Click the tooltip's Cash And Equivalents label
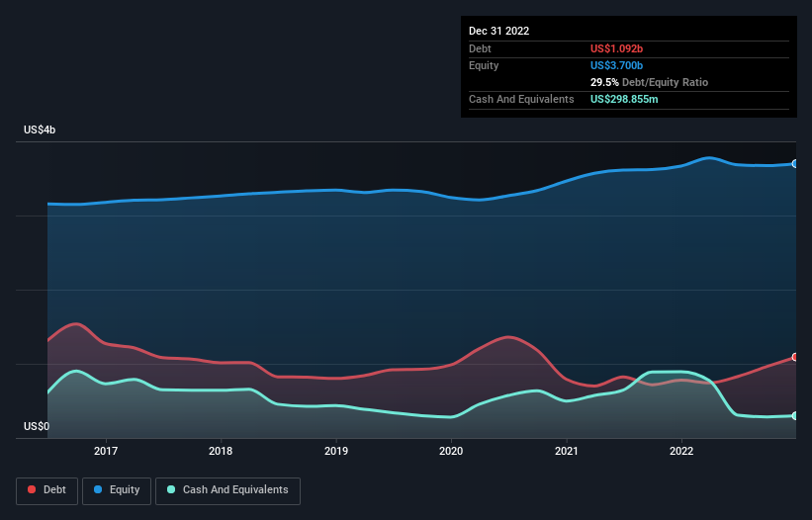This screenshot has height=520, width=812. 521,99
